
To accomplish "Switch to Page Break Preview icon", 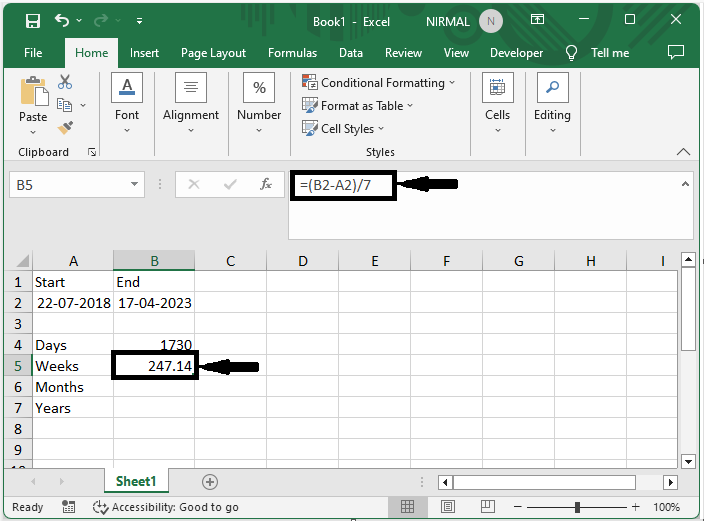I will click(488, 507).
